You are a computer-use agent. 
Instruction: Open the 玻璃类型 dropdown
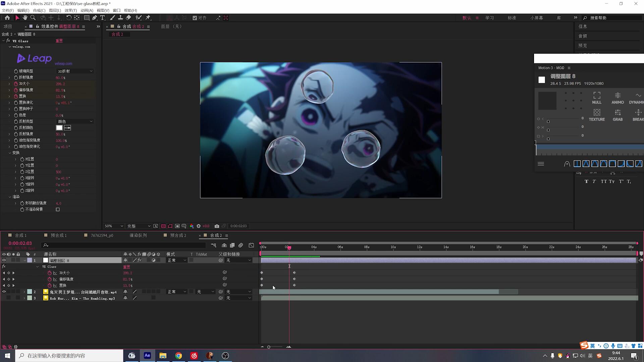tap(75, 71)
